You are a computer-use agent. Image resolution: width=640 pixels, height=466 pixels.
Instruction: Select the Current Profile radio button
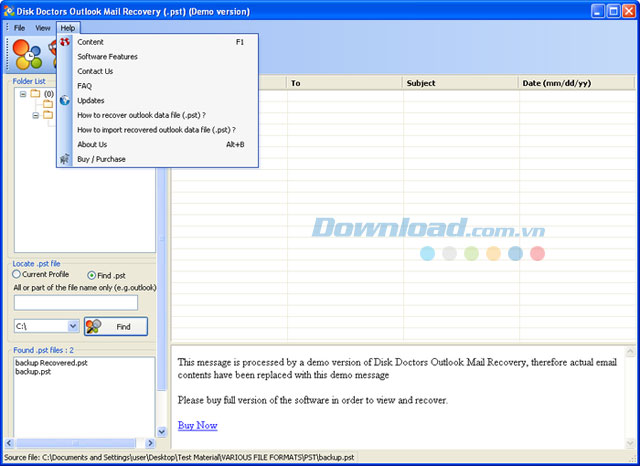[17, 275]
